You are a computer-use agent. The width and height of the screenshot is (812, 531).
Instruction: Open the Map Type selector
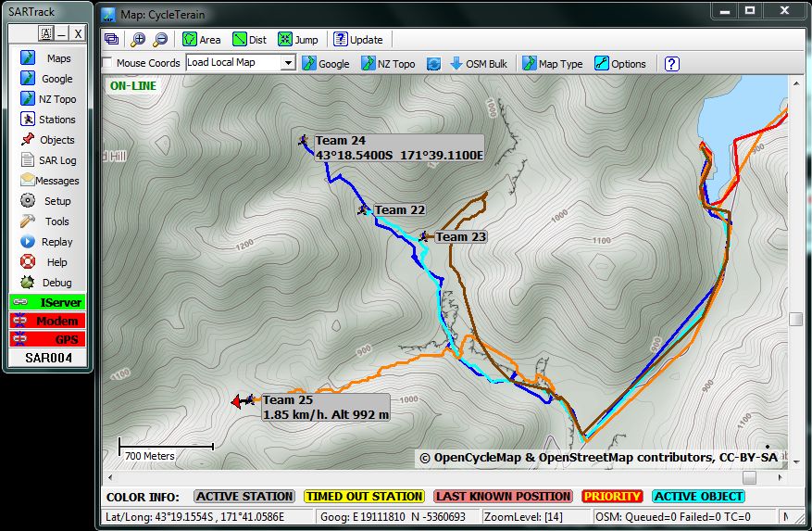(x=552, y=64)
